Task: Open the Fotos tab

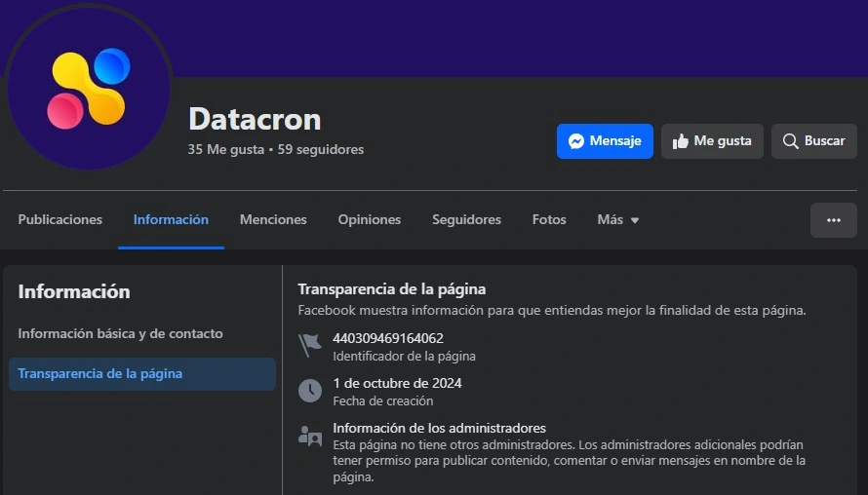Action: [549, 219]
